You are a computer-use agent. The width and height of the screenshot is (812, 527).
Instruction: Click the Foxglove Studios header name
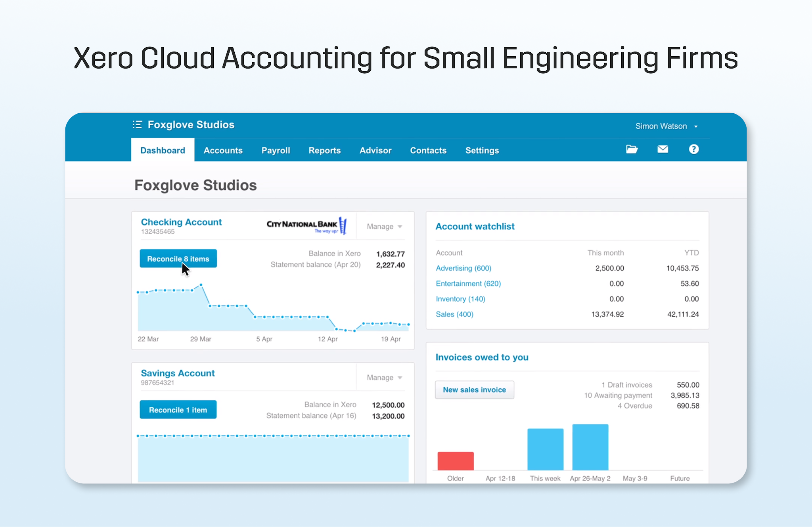point(191,125)
